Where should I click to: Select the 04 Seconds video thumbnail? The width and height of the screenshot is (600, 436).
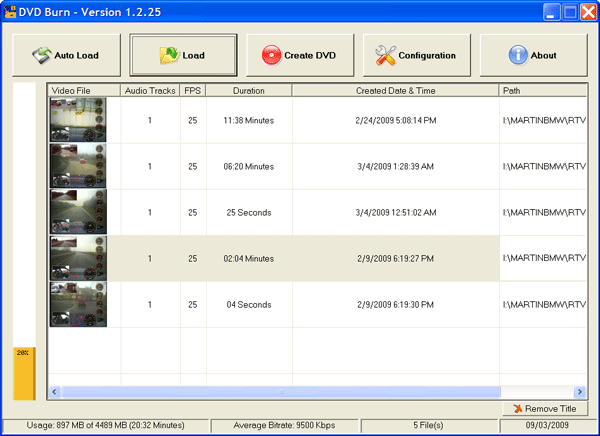click(x=78, y=304)
